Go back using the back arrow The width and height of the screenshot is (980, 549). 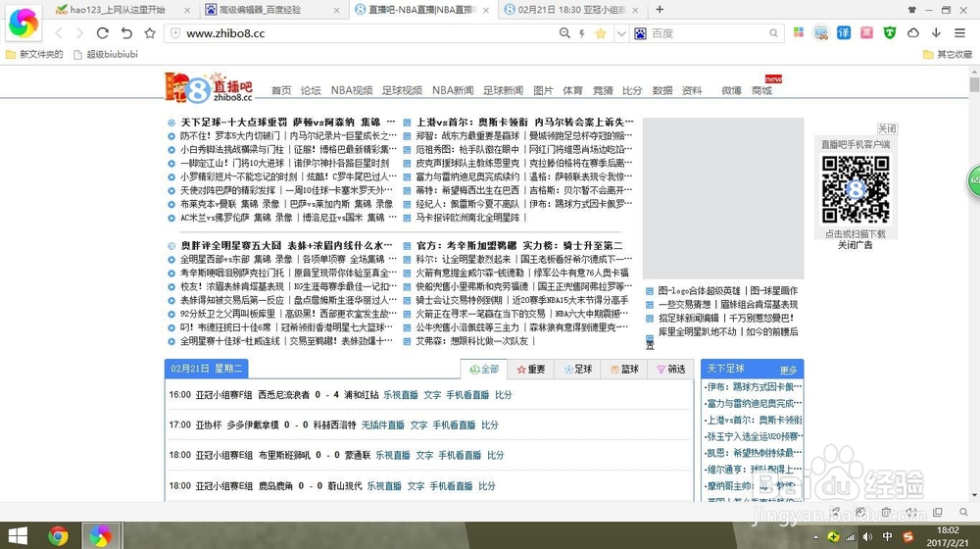pos(59,33)
